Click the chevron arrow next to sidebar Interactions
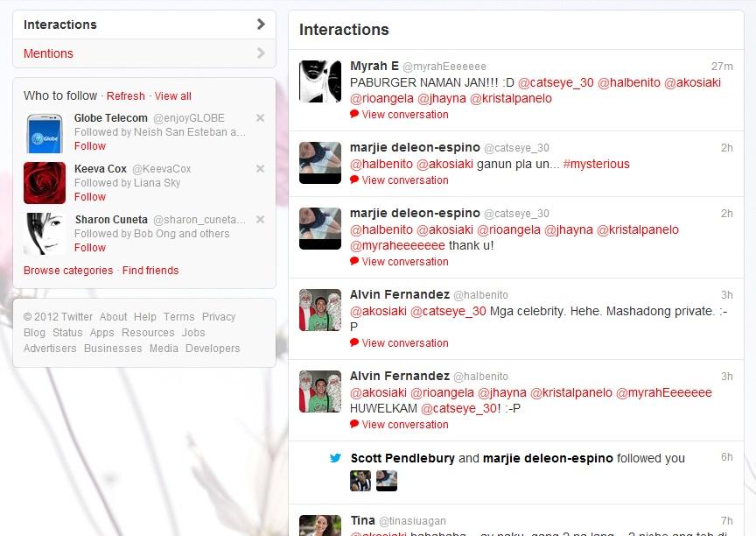Image resolution: width=756 pixels, height=536 pixels. pyautogui.click(x=261, y=25)
